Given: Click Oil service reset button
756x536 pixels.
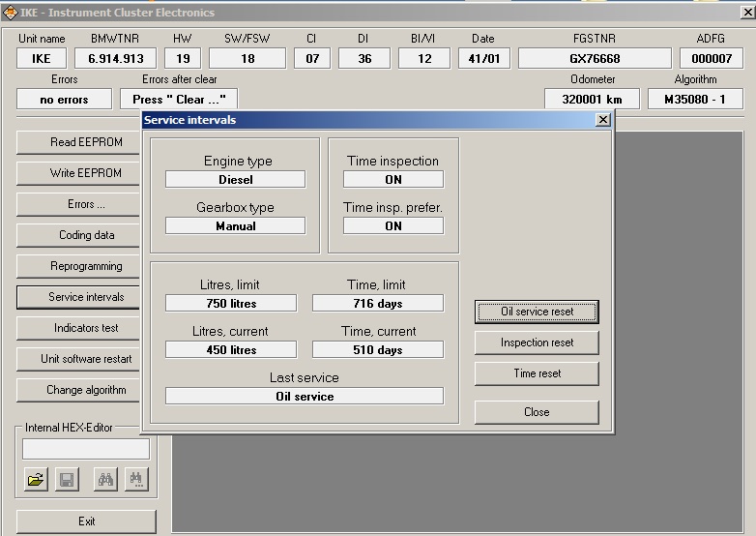Looking at the screenshot, I should coord(538,312).
